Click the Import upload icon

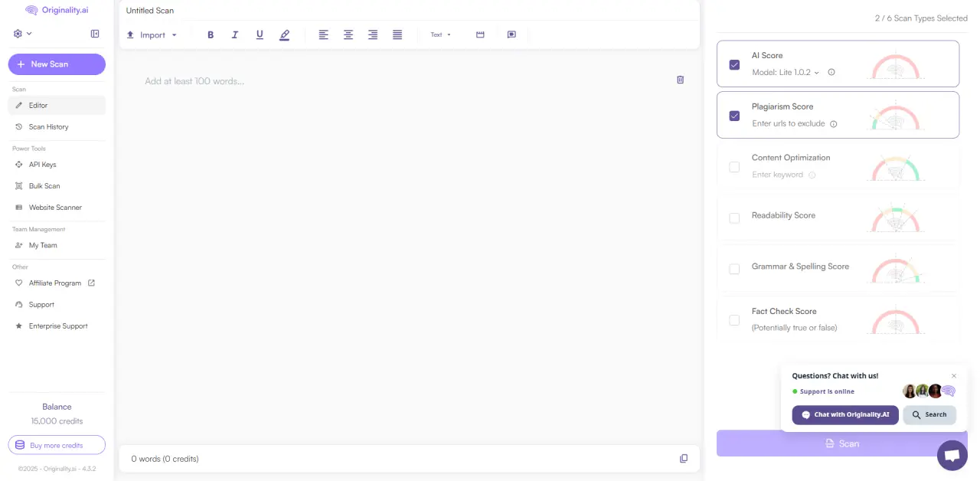pyautogui.click(x=130, y=35)
